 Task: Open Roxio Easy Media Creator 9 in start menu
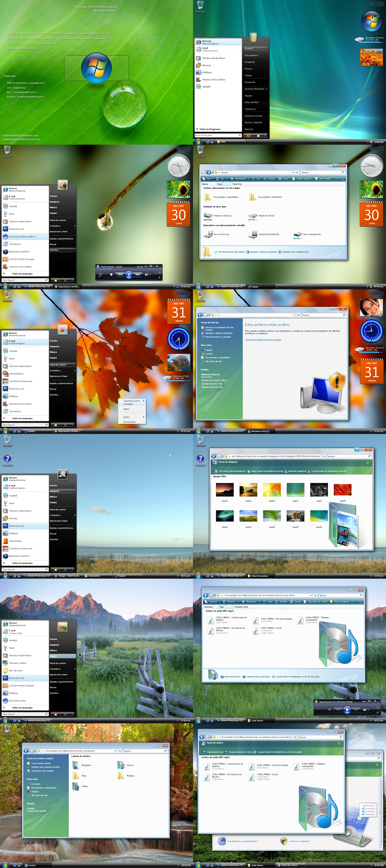[25, 237]
